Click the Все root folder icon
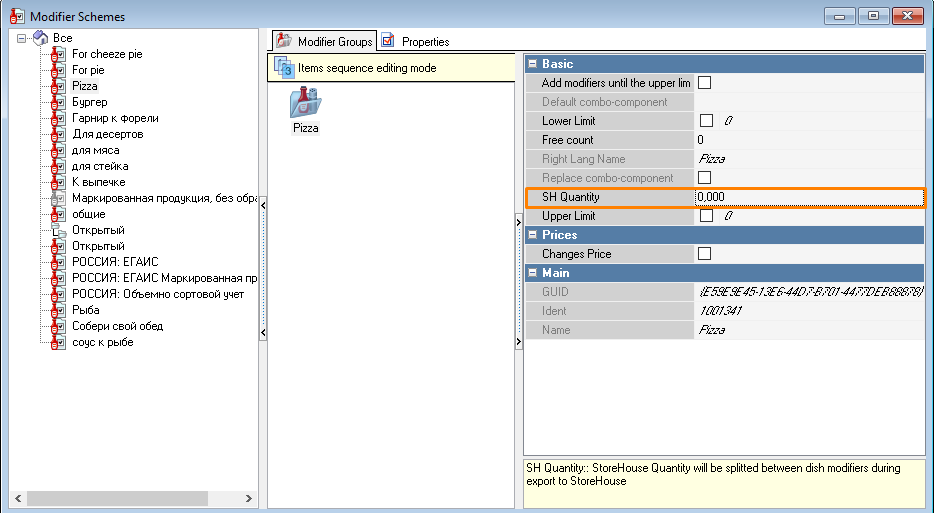Viewport: 934px width, 513px height. coord(41,38)
